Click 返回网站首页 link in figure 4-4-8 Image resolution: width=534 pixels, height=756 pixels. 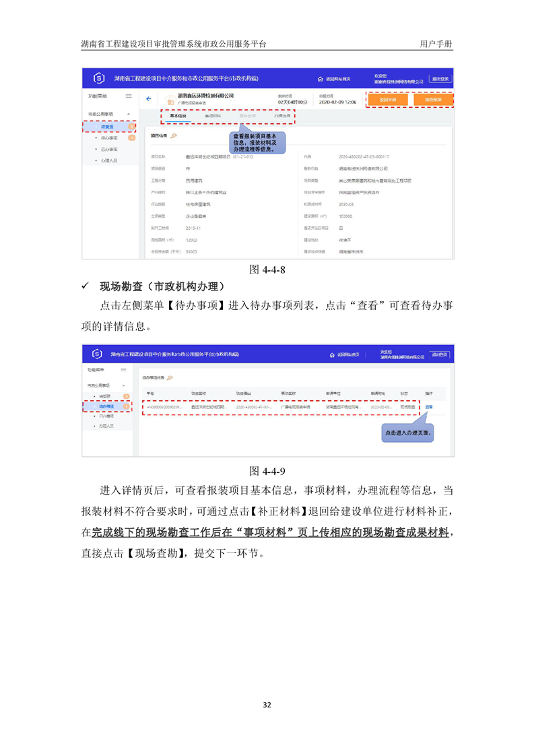pyautogui.click(x=338, y=79)
